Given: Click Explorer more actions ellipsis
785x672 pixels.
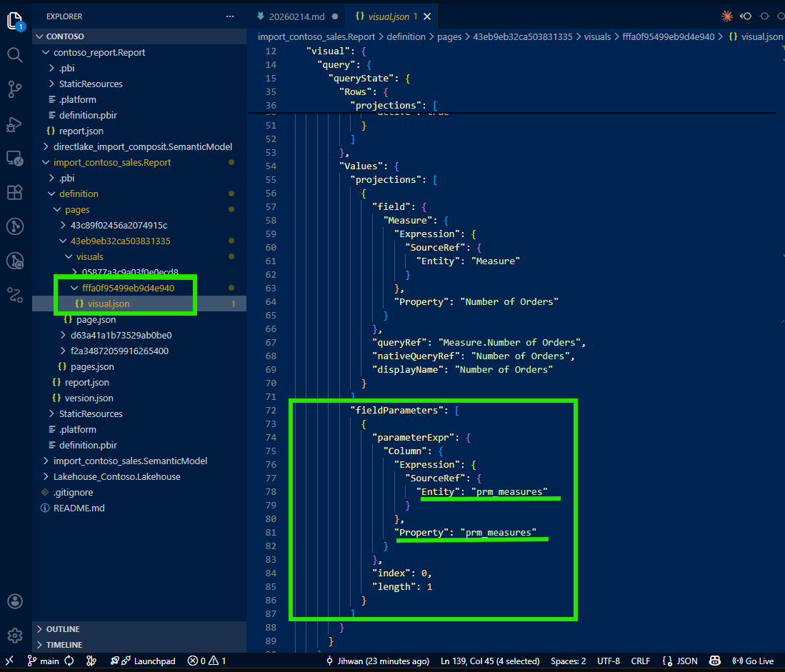Looking at the screenshot, I should pyautogui.click(x=230, y=16).
